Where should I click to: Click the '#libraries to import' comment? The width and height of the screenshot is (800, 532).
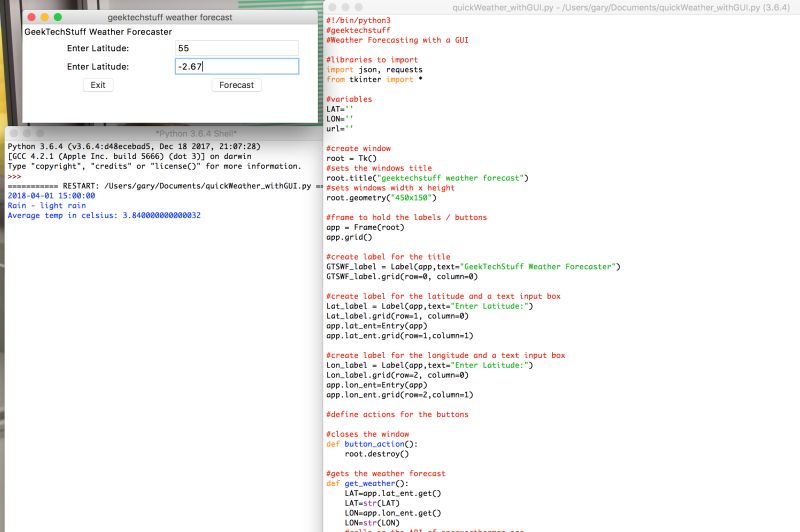pos(372,60)
